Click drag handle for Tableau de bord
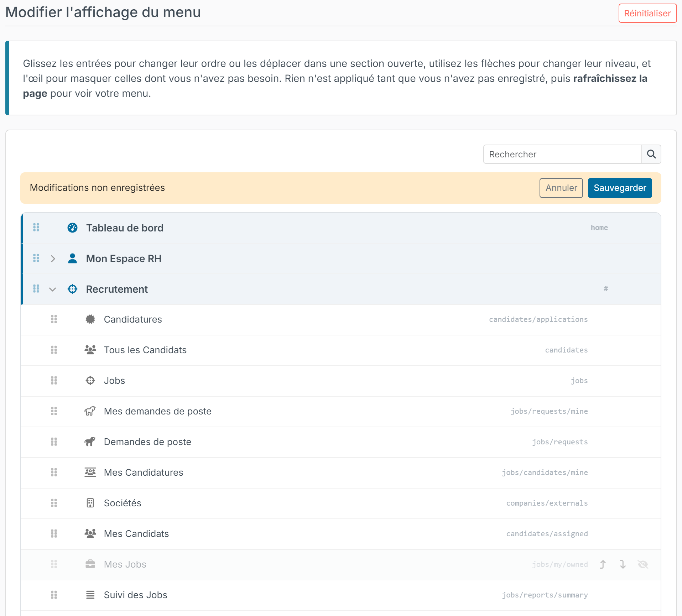The image size is (682, 616). coord(36,228)
